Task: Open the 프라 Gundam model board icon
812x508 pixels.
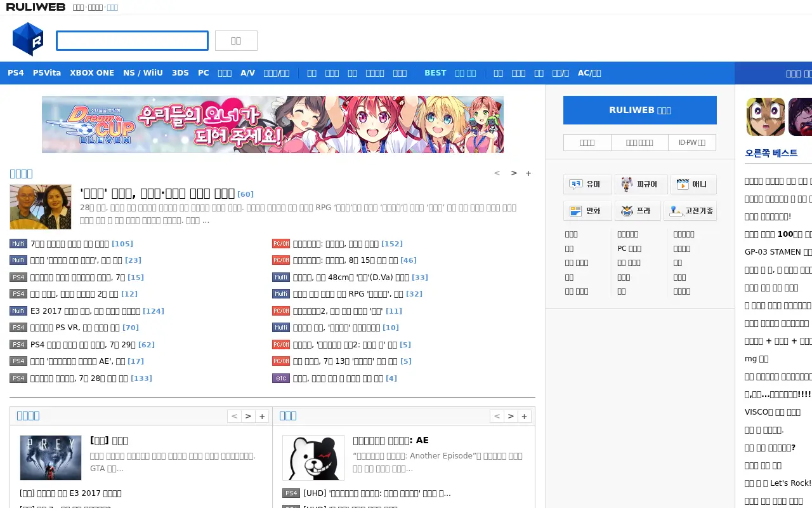Action: coord(638,211)
